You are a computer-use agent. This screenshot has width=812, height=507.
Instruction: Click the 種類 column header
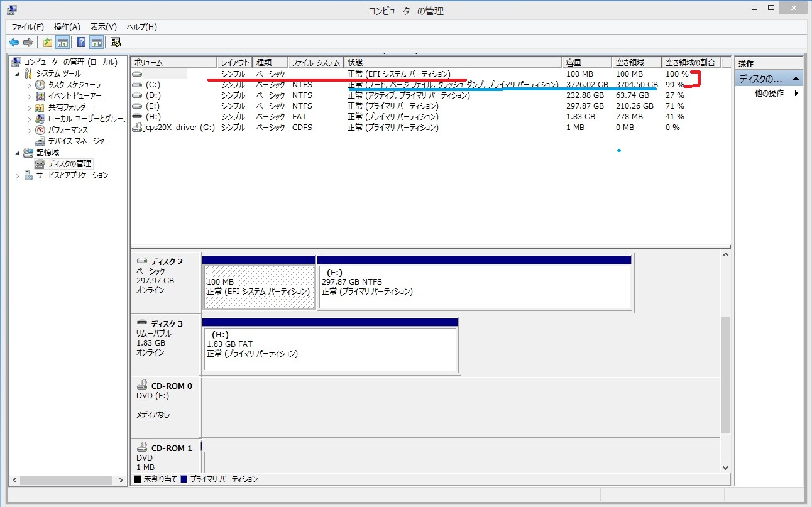coord(271,63)
